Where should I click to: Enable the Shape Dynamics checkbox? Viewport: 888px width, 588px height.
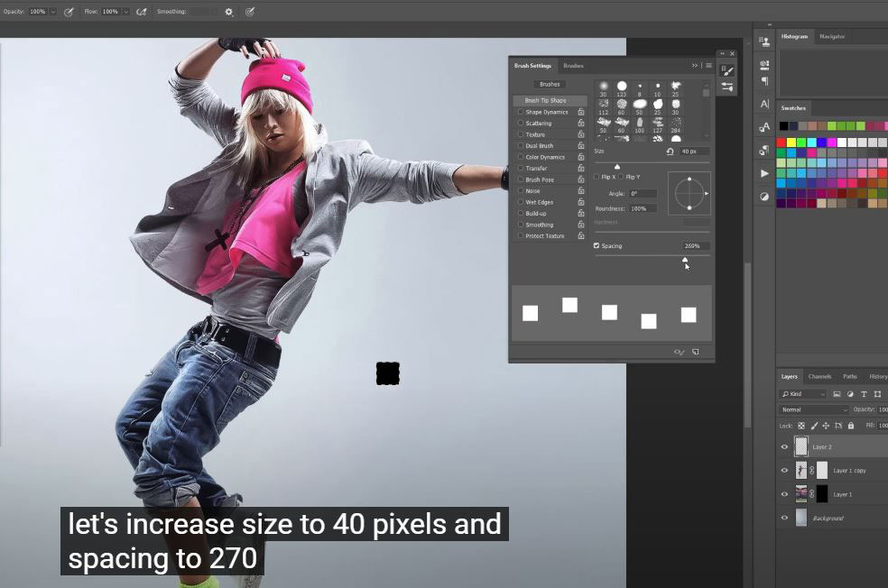pyautogui.click(x=520, y=112)
